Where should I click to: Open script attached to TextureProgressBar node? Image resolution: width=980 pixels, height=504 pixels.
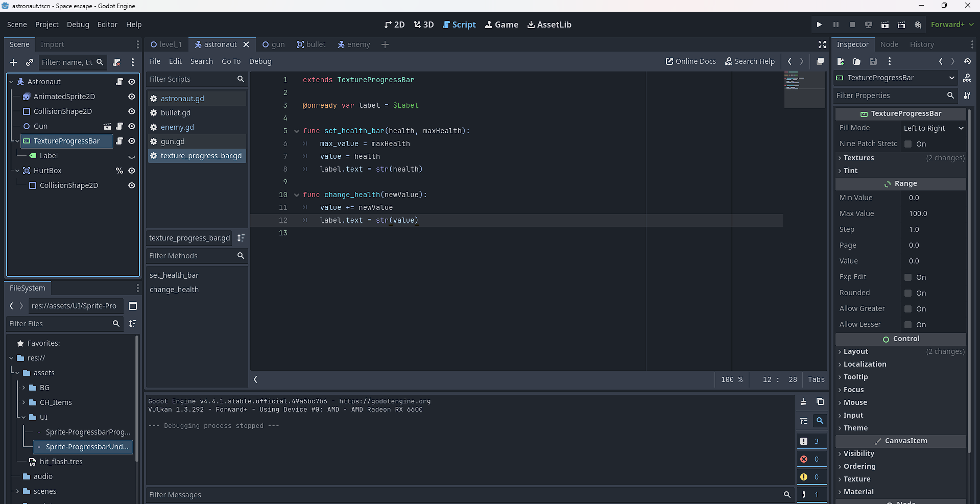click(x=119, y=141)
